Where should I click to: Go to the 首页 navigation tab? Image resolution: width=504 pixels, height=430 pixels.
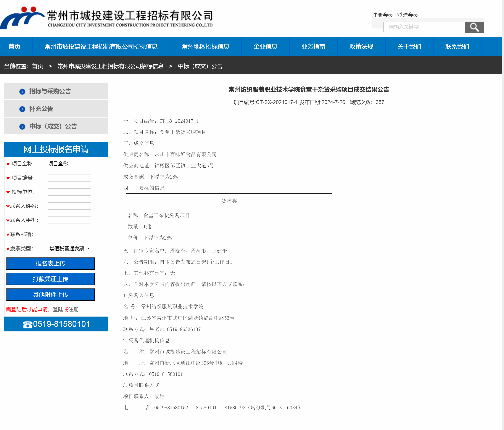(14, 46)
